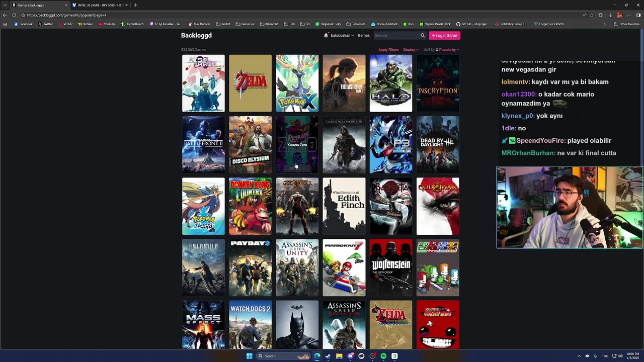Go back with browser back arrow
644x362 pixels.
[5, 15]
